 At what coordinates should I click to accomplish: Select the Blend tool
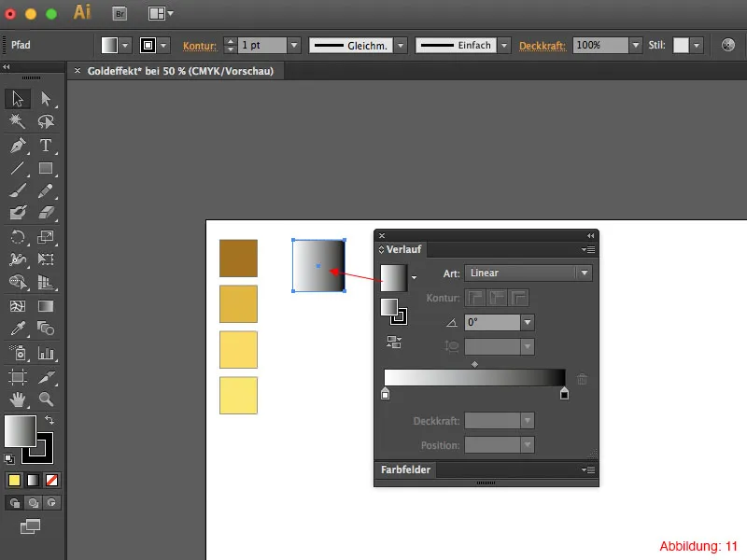[46, 329]
